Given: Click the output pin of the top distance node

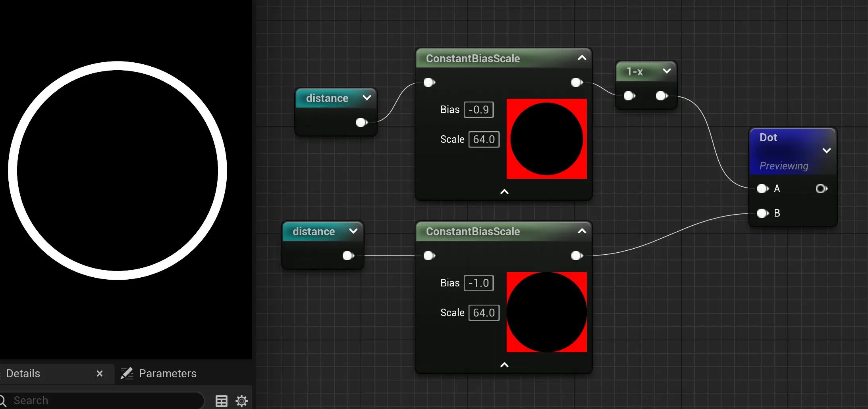Looking at the screenshot, I should coord(361,122).
